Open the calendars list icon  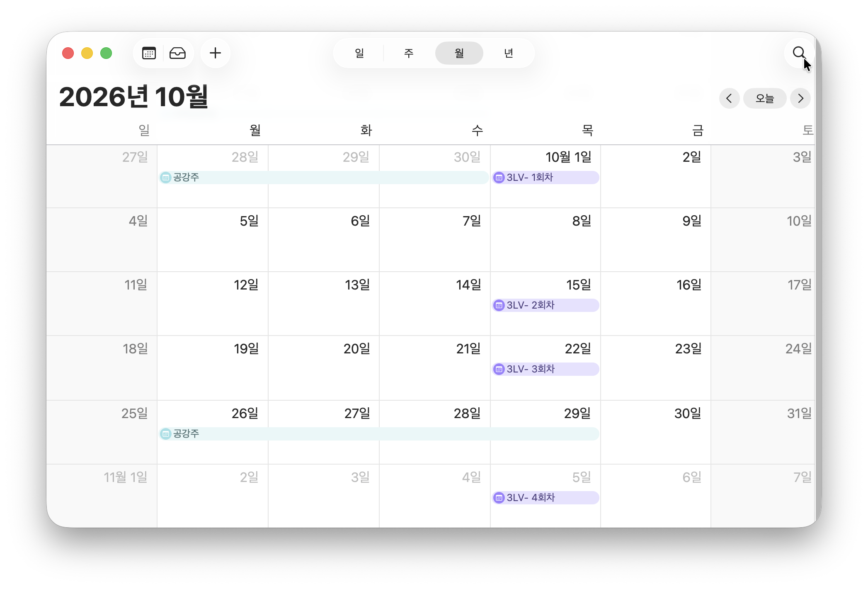(149, 53)
